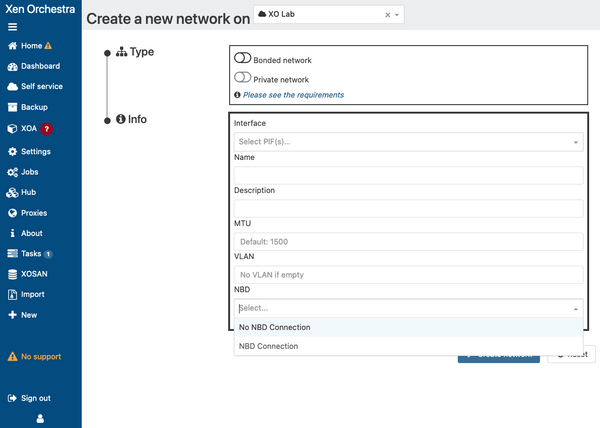Click Sign out in the sidebar
This screenshot has width=600, height=428.
pos(35,398)
